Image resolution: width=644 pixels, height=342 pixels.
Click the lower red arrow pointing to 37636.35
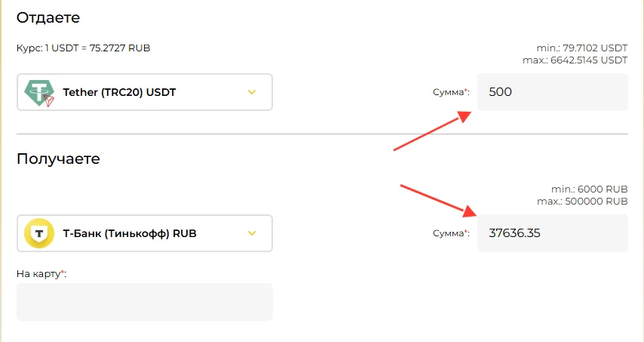438,201
